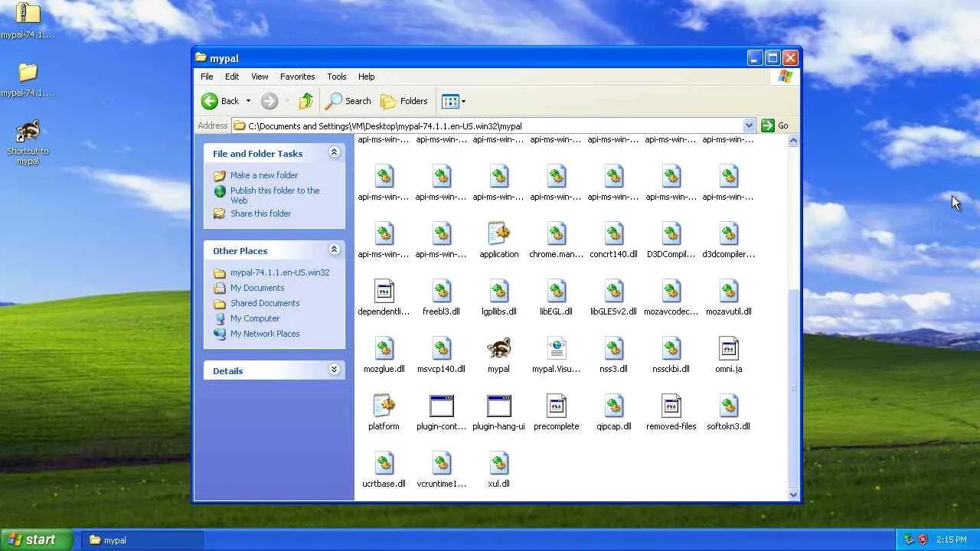Open Shared Documents from Other Places
Image resolution: width=980 pixels, height=551 pixels.
(265, 303)
